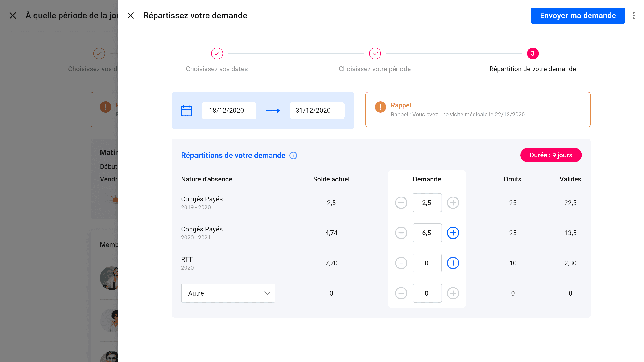
Task: Increase RTT 2020 demand with plus button
Action: pyautogui.click(x=453, y=263)
